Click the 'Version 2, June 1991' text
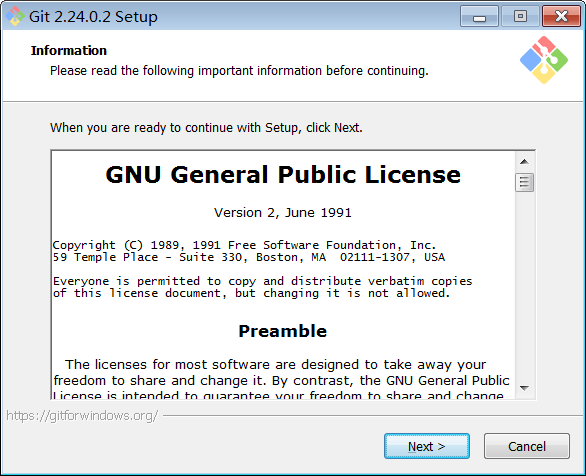This screenshot has height=476, width=586. click(283, 213)
